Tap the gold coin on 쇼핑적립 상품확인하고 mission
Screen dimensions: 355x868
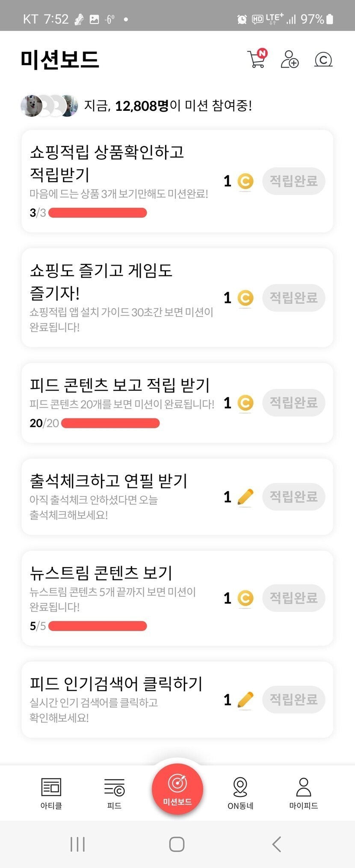(245, 181)
